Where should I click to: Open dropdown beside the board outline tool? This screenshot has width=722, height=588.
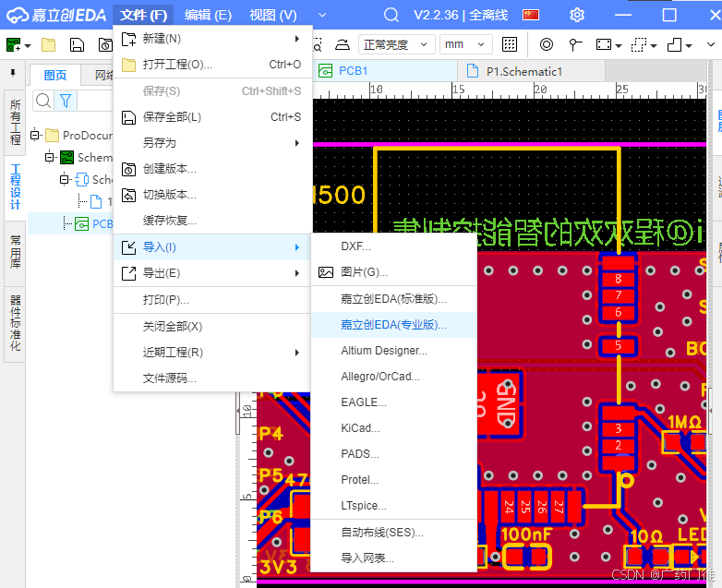[x=619, y=45]
